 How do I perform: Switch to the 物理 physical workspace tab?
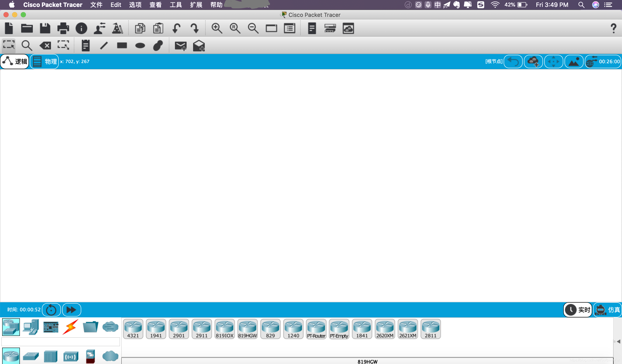(x=44, y=62)
